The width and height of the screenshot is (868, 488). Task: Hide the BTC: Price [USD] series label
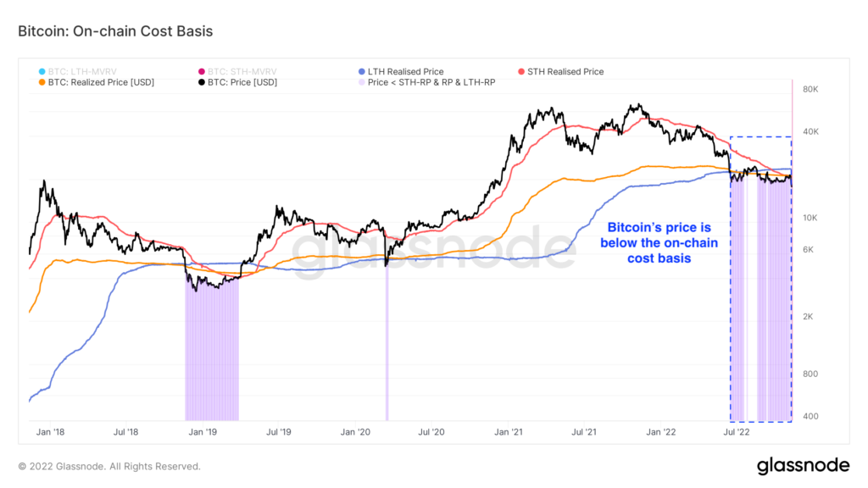coord(242,82)
